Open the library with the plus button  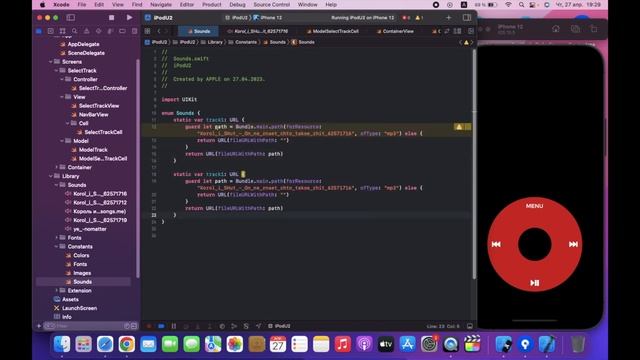pyautogui.click(x=449, y=18)
